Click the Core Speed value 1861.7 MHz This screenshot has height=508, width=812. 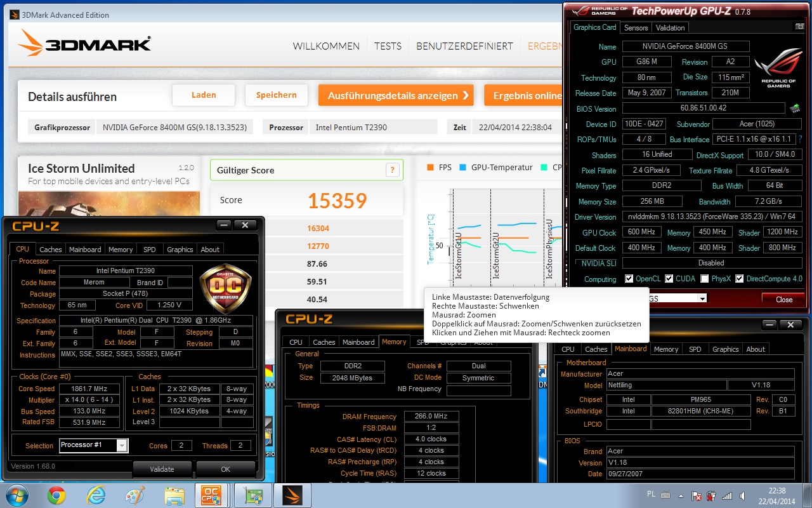[89, 389]
